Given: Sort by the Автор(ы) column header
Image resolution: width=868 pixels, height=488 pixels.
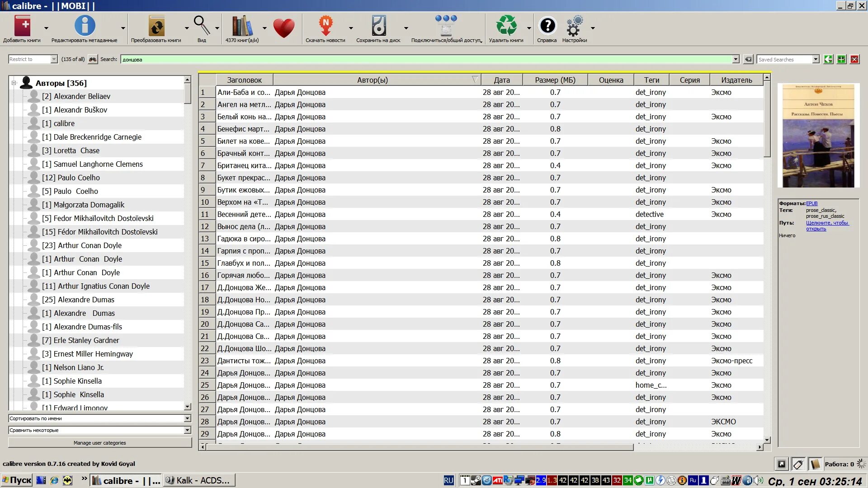Looking at the screenshot, I should (x=377, y=80).
